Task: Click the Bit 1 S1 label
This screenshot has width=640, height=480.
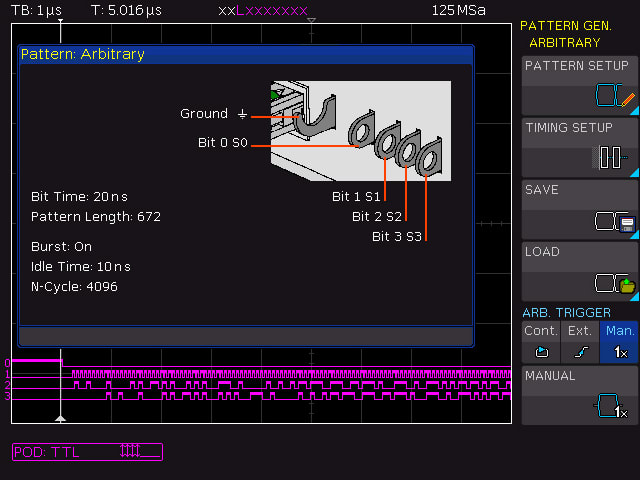Action: click(356, 197)
